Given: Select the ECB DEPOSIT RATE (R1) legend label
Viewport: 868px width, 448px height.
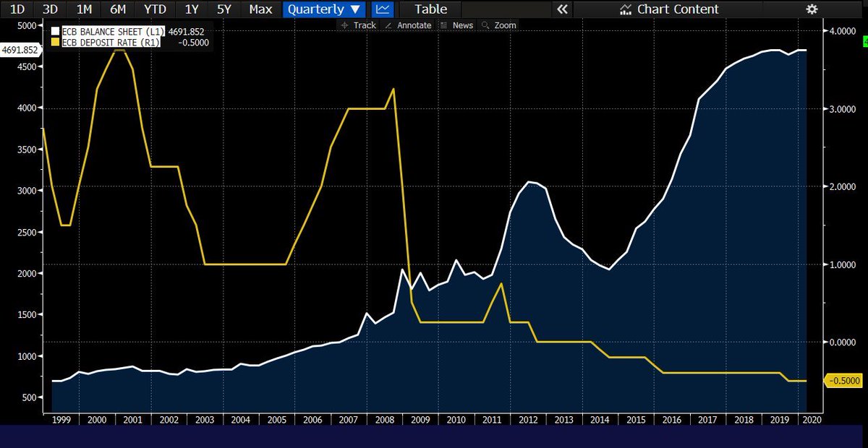Looking at the screenshot, I should tap(111, 43).
